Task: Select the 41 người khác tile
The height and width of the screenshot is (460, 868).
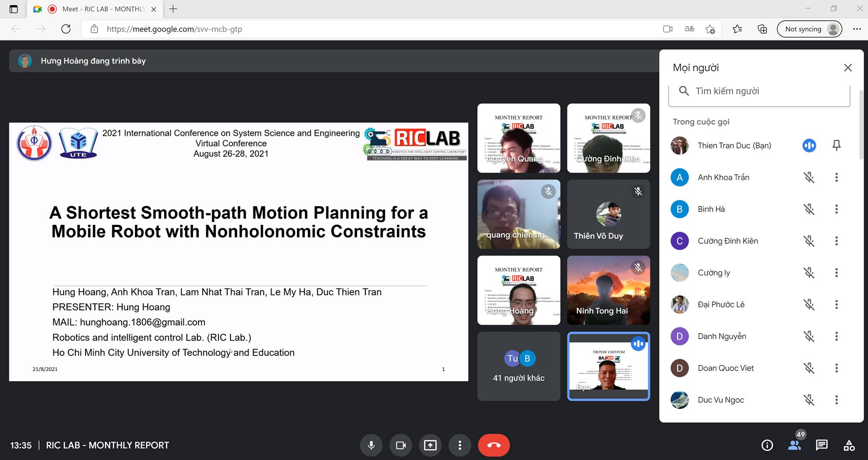Action: [519, 366]
